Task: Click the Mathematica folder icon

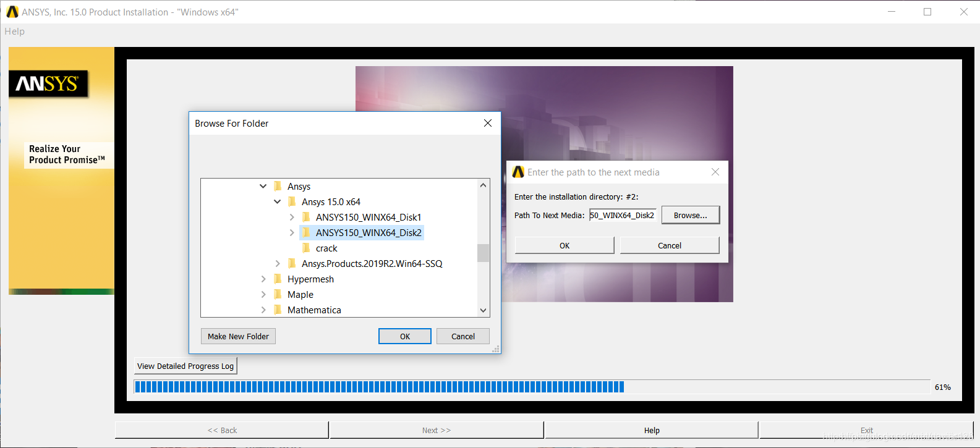Action: (278, 310)
